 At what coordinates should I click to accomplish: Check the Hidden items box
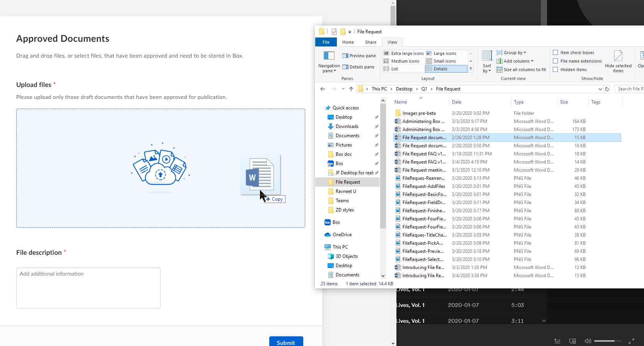(x=556, y=70)
